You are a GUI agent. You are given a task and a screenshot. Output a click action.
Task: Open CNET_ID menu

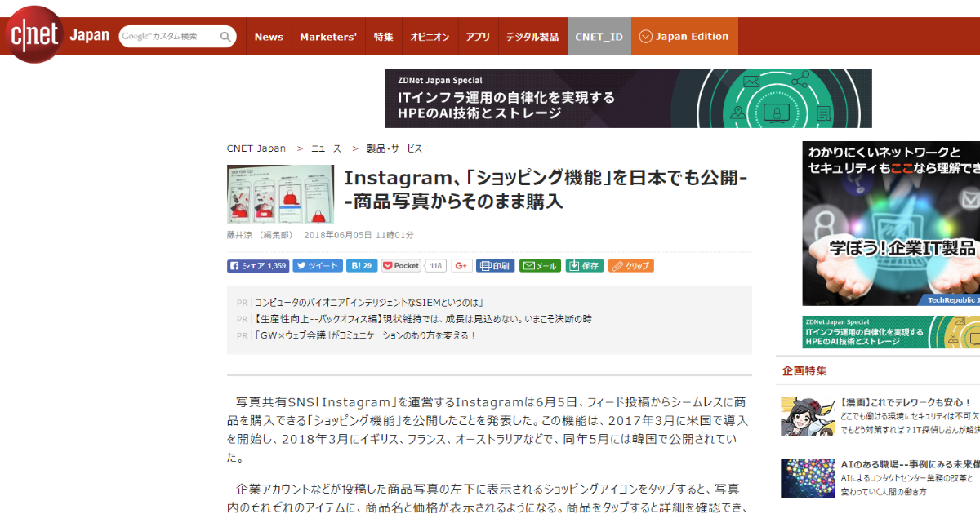click(x=599, y=37)
